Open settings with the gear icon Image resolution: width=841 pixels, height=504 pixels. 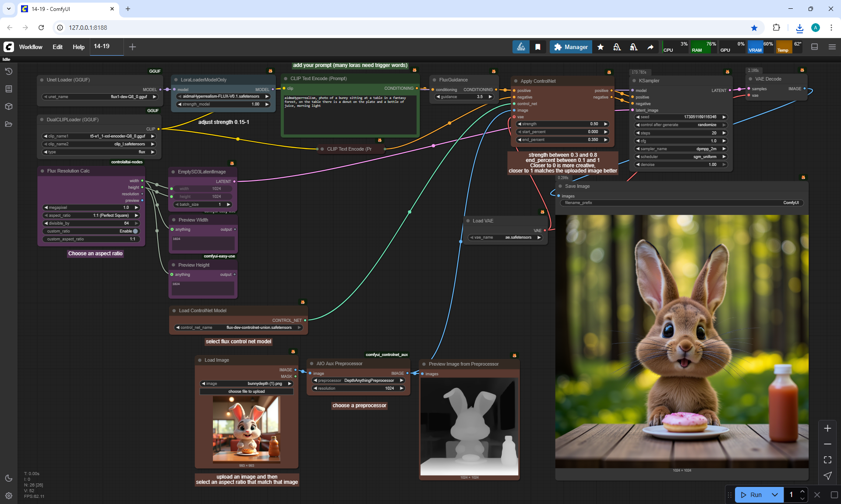[x=9, y=496]
